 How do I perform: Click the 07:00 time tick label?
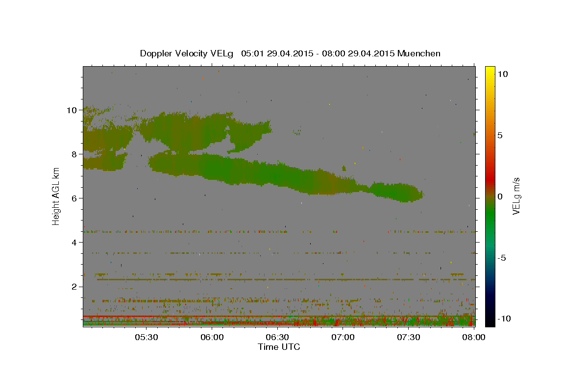click(343, 338)
